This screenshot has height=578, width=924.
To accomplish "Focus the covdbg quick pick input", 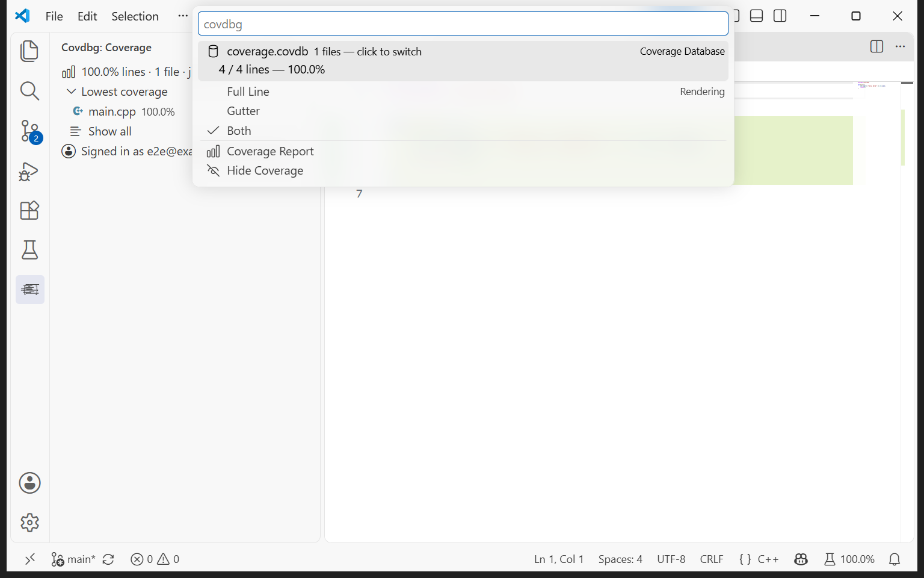I will (x=463, y=24).
